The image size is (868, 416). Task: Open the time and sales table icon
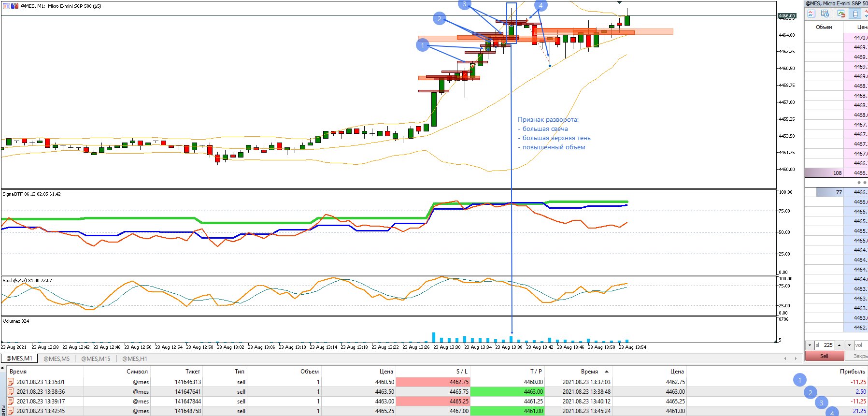coord(825,14)
